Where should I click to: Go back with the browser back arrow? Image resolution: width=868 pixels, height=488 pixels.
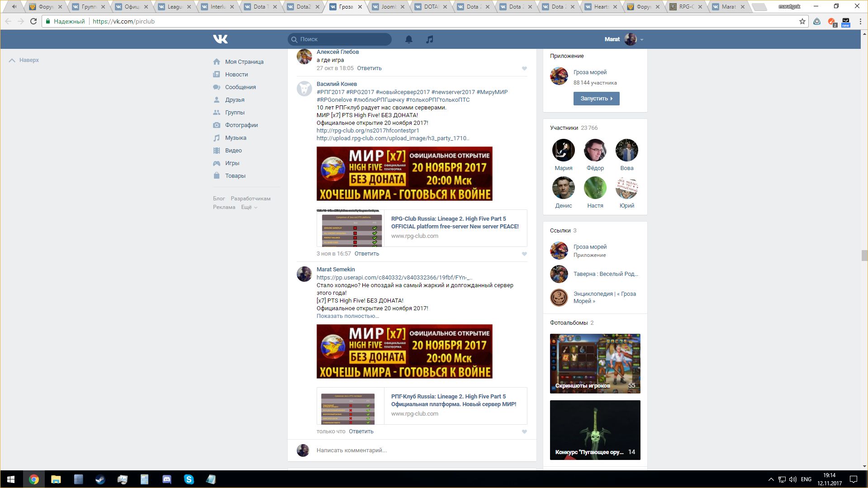tap(8, 21)
